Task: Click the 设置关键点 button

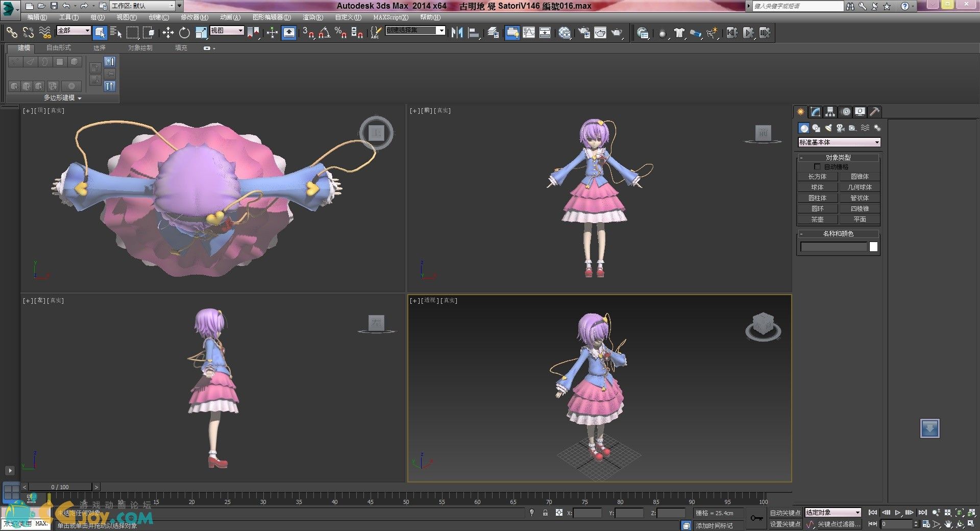Action: pyautogui.click(x=786, y=524)
